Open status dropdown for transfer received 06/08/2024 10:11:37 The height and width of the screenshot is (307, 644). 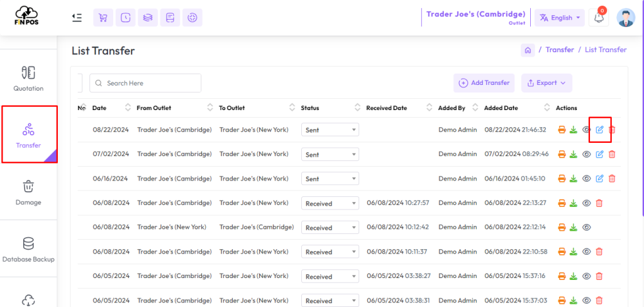(330, 252)
